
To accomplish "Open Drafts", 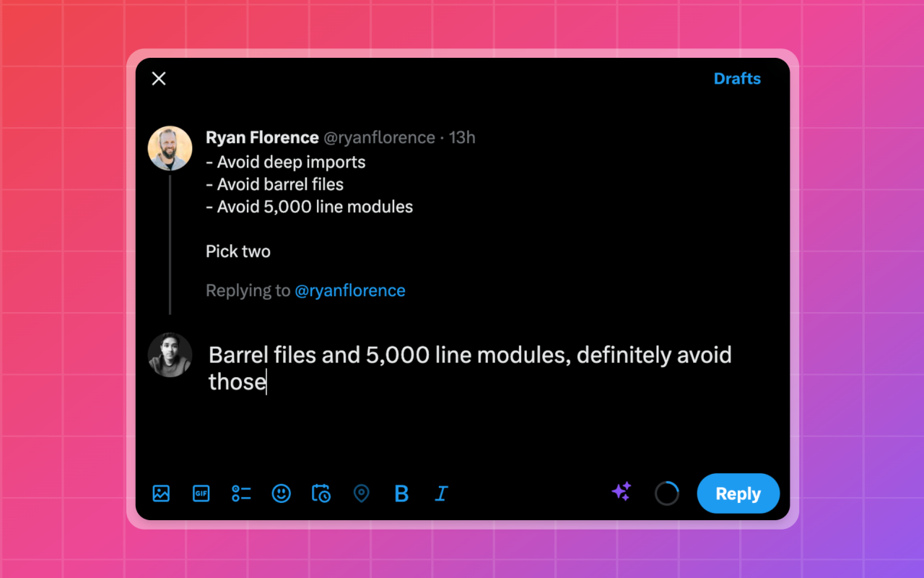I will (737, 79).
